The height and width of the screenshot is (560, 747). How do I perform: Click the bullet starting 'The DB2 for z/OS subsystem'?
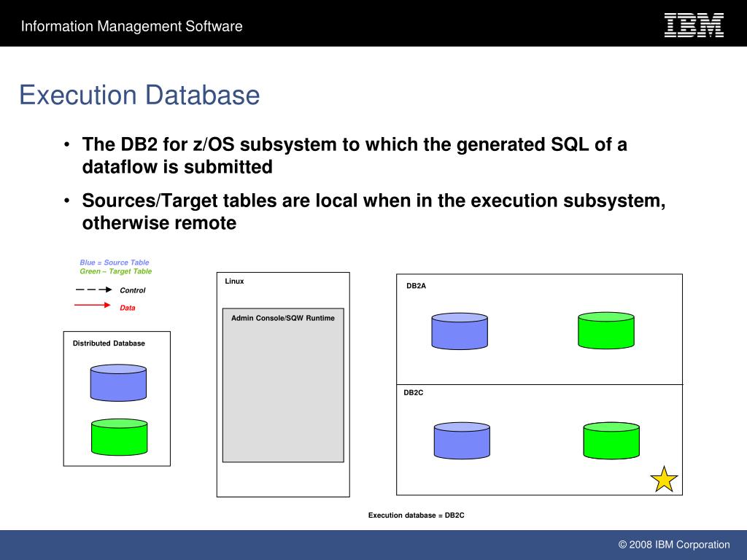tap(355, 155)
